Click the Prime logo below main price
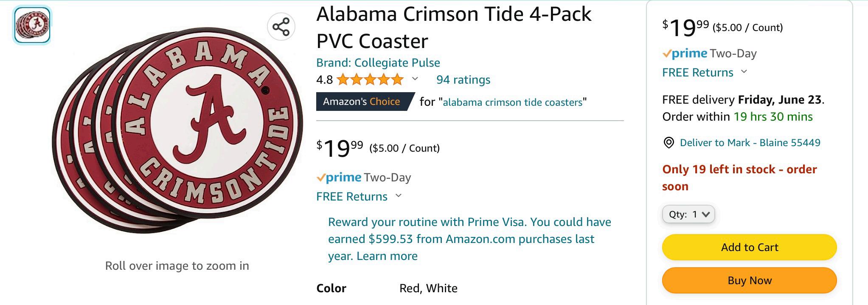Screen dimensions: 868x305 coord(339,177)
